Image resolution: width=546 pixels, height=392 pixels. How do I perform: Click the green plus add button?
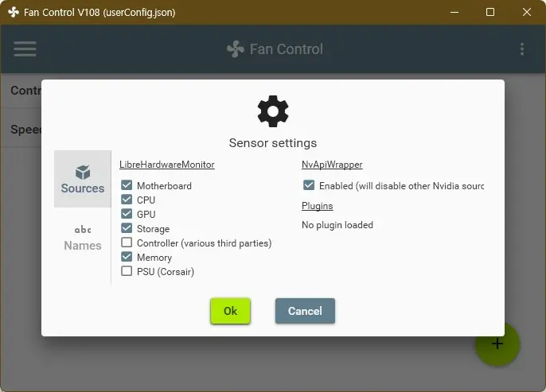[x=497, y=343]
